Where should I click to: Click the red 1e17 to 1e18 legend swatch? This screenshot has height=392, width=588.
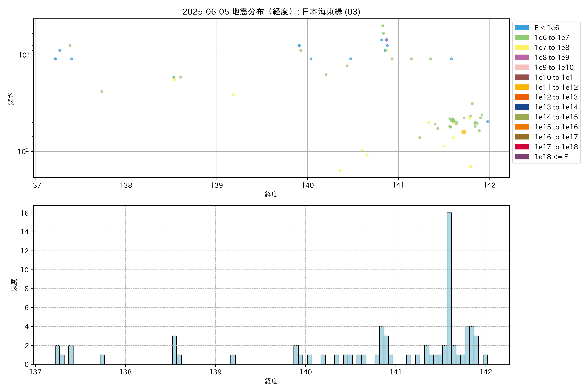pyautogui.click(x=522, y=147)
